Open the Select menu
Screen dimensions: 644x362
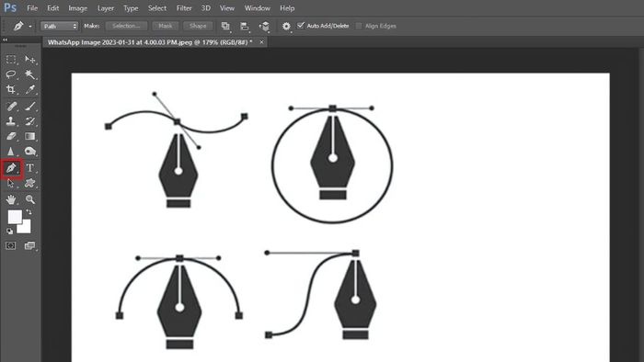[x=157, y=7]
